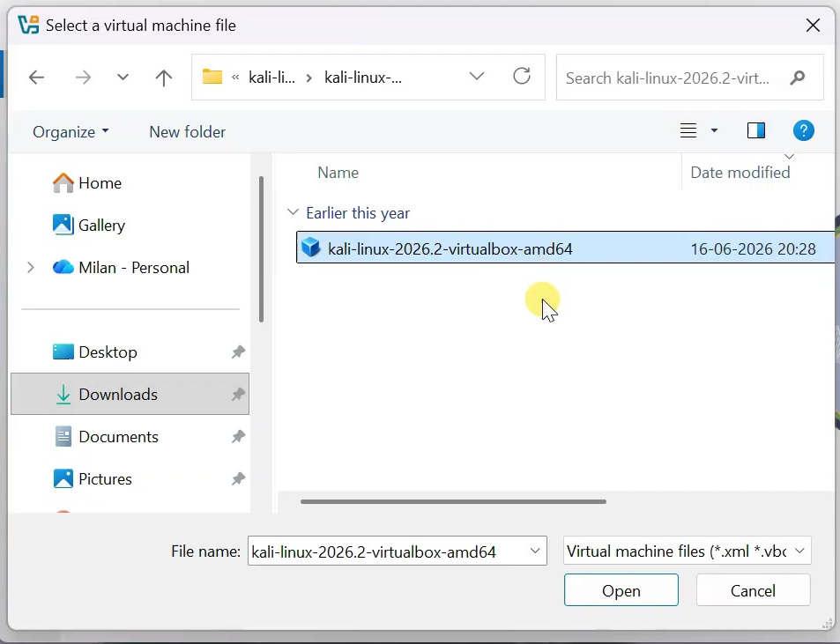Image resolution: width=840 pixels, height=644 pixels.
Task: Collapse the Earlier this year group
Action: [x=293, y=212]
